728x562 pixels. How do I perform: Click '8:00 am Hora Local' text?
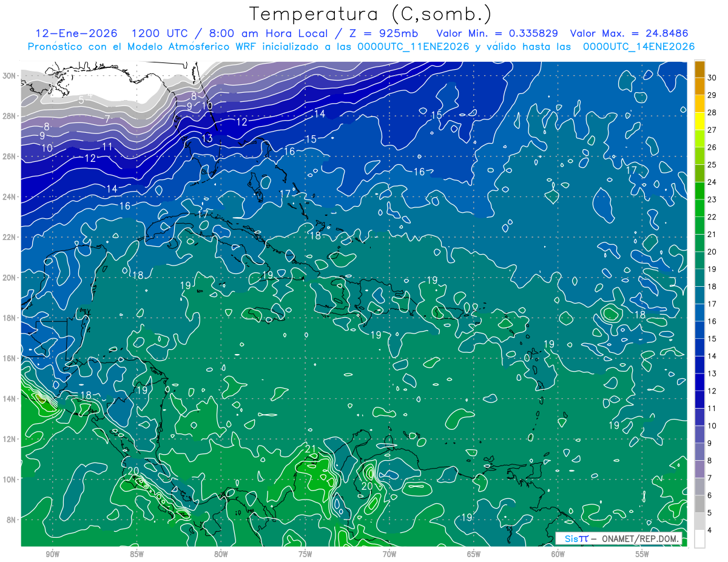[270, 33]
